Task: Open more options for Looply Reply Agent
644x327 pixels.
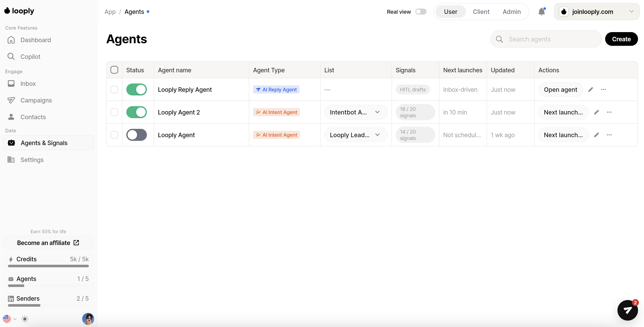Action: tap(603, 89)
